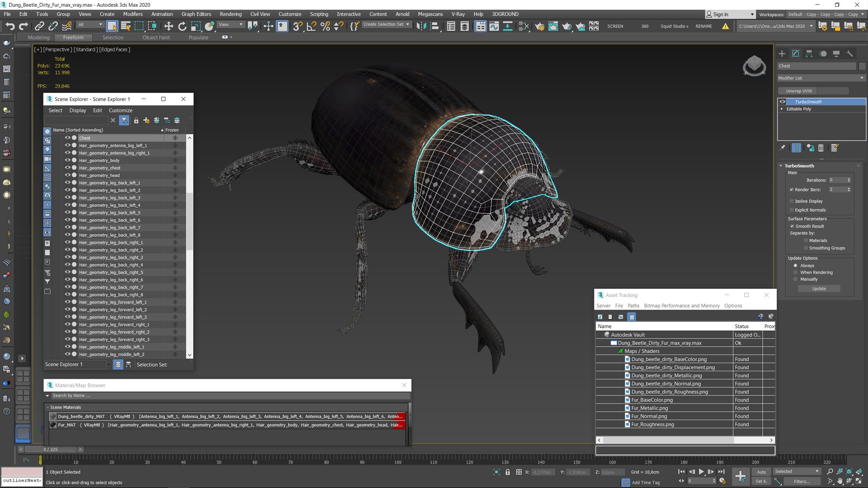The width and height of the screenshot is (868, 488).
Task: Toggle Smooth Result checkbox
Action: 792,226
